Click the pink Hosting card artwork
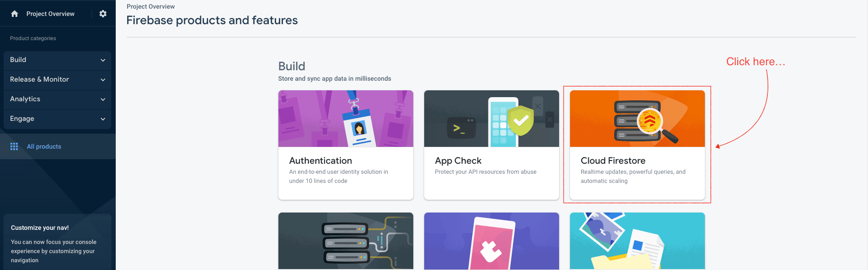The height and width of the screenshot is (270, 868). click(x=491, y=241)
